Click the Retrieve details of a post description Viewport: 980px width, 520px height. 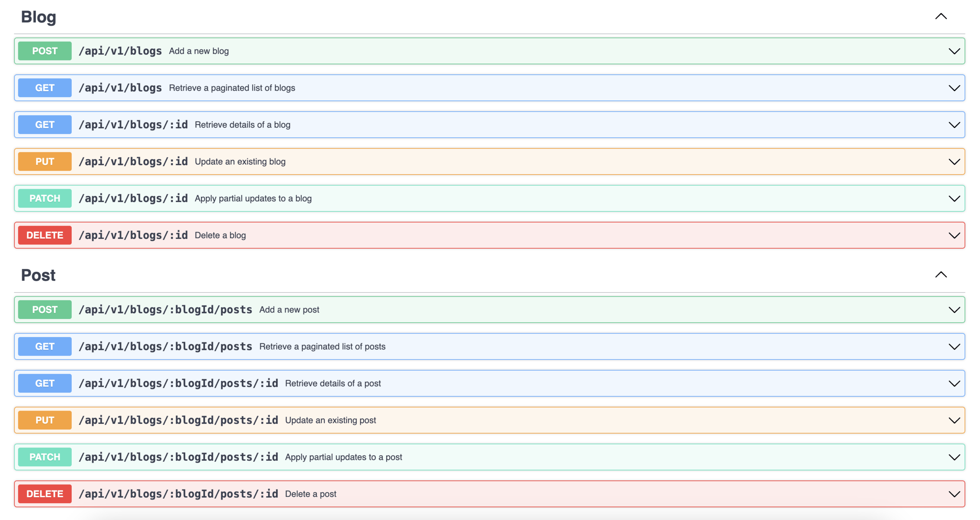332,384
